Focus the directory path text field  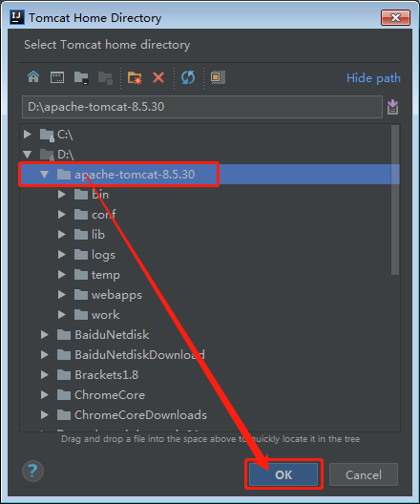tap(202, 107)
